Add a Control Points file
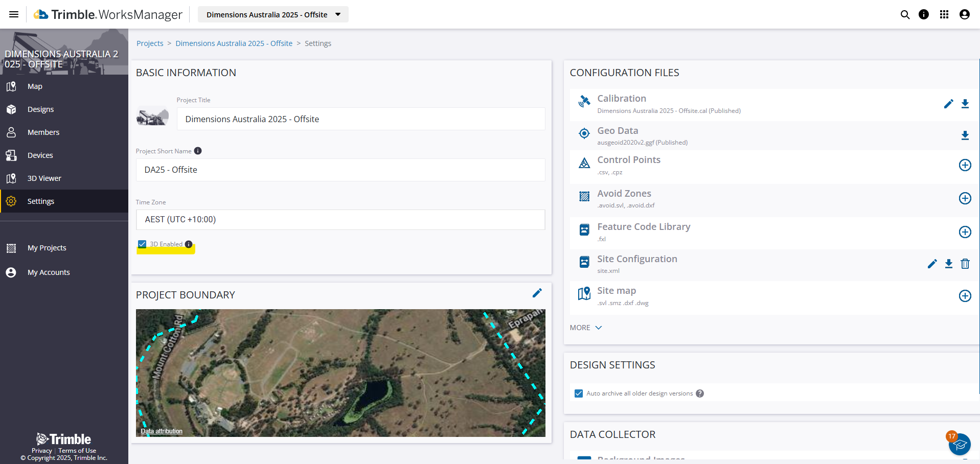980x464 pixels. pos(965,165)
